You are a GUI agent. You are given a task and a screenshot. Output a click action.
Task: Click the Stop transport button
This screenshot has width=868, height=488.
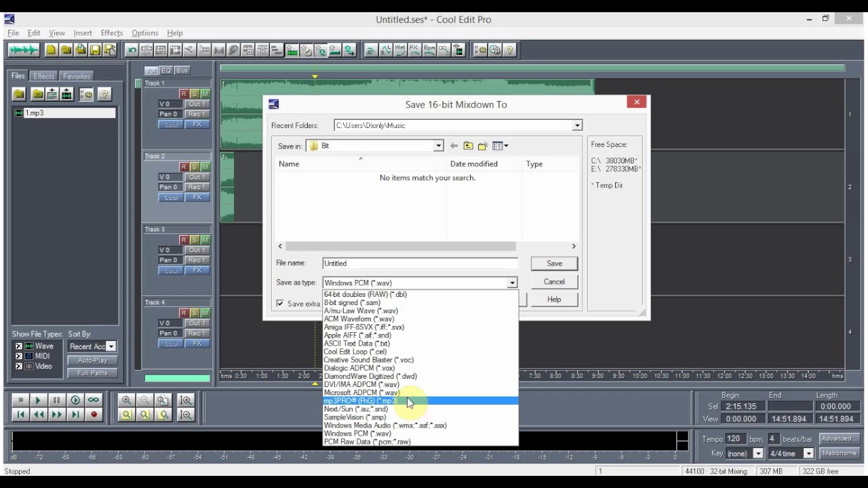(x=20, y=401)
